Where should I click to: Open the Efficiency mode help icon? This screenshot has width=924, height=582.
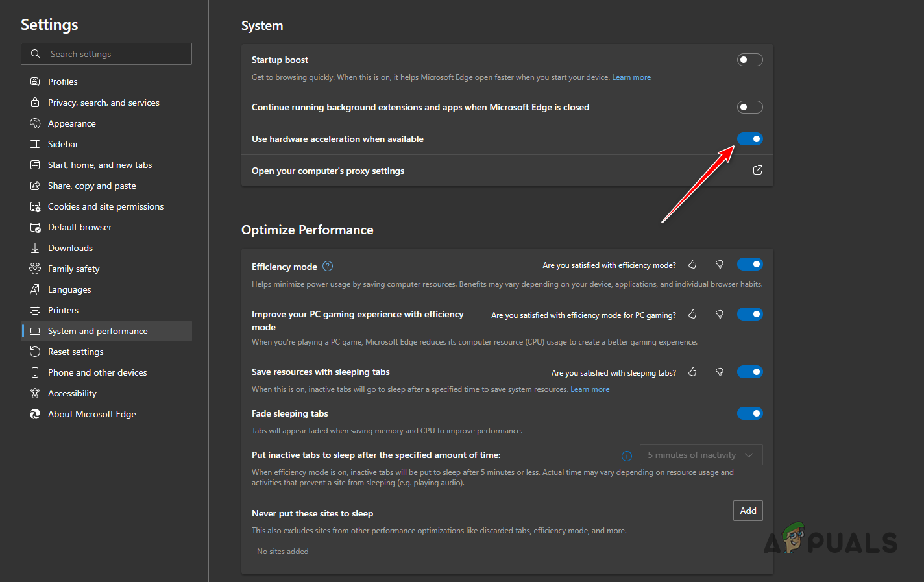328,266
